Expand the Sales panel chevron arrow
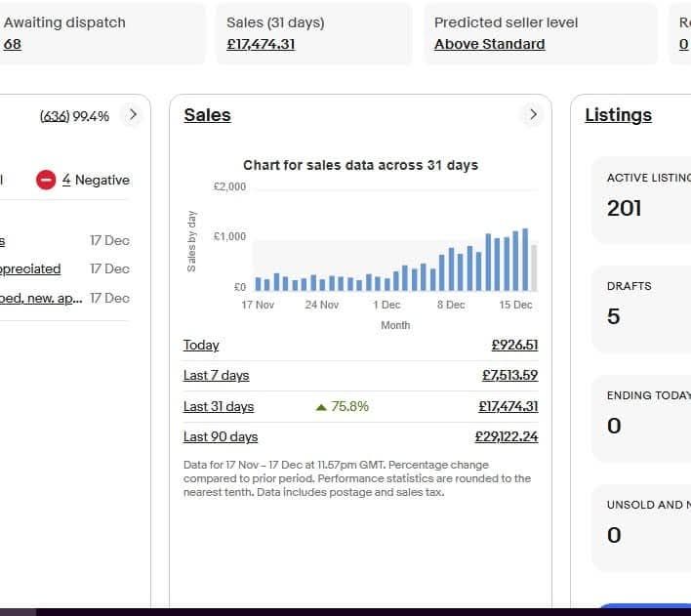 (533, 114)
